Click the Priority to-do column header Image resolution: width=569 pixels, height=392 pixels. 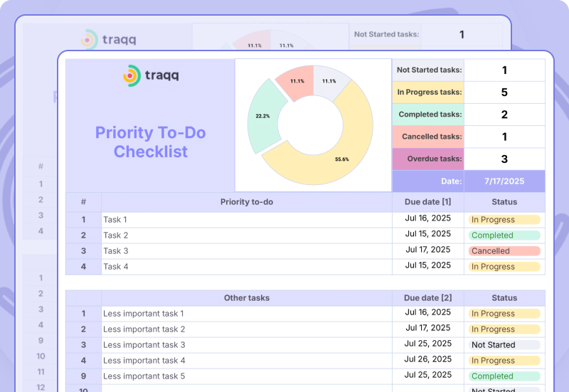pyautogui.click(x=247, y=202)
